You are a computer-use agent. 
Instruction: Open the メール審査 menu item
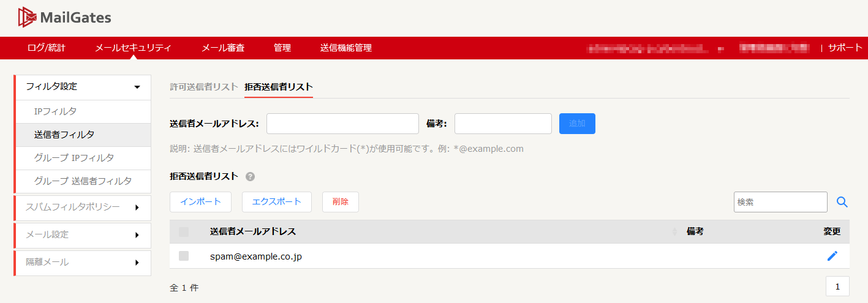tap(223, 48)
